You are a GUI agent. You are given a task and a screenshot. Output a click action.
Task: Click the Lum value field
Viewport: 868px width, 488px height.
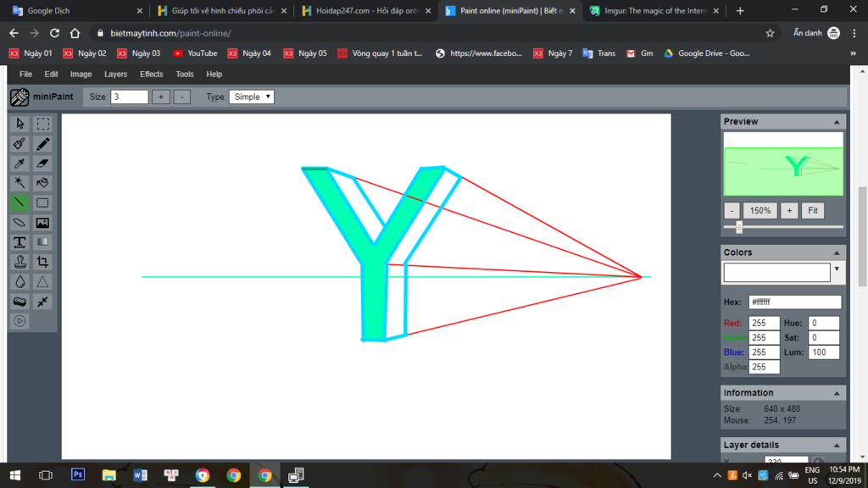[824, 352]
